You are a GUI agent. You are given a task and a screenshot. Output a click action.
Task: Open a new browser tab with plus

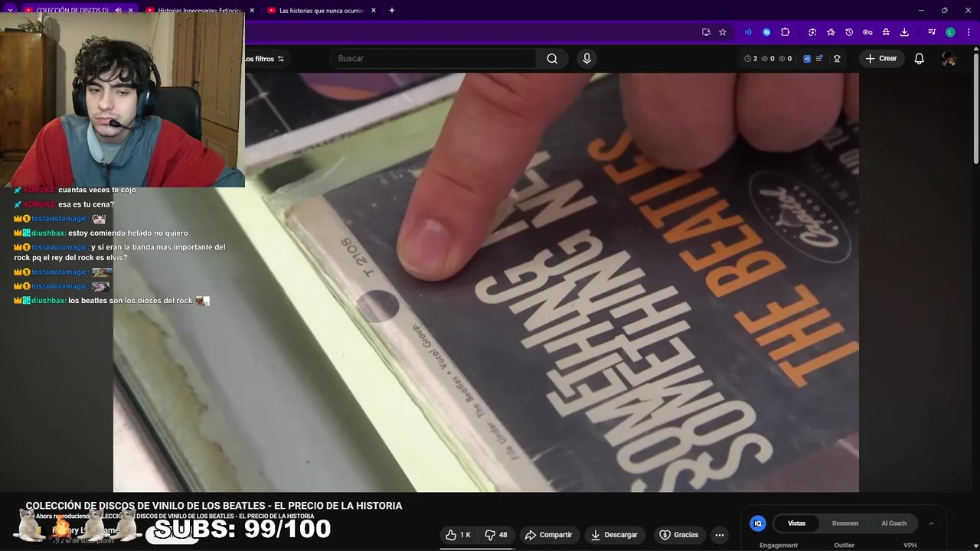pyautogui.click(x=392, y=11)
